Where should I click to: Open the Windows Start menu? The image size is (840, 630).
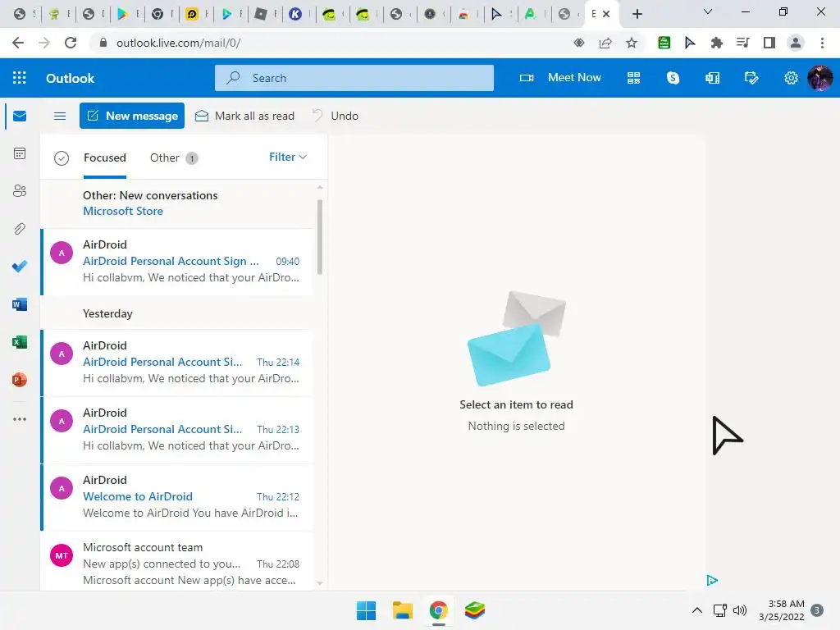click(367, 610)
